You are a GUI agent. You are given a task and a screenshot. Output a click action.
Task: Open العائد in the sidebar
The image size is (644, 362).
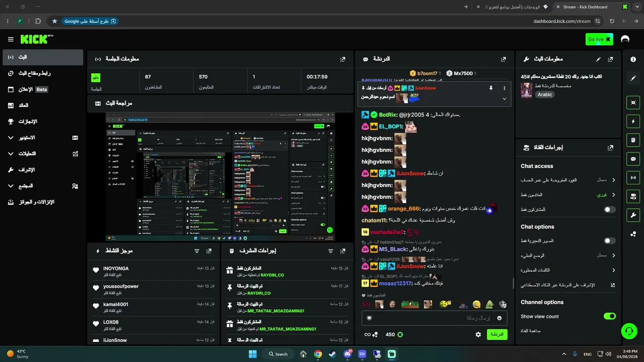pyautogui.click(x=43, y=106)
